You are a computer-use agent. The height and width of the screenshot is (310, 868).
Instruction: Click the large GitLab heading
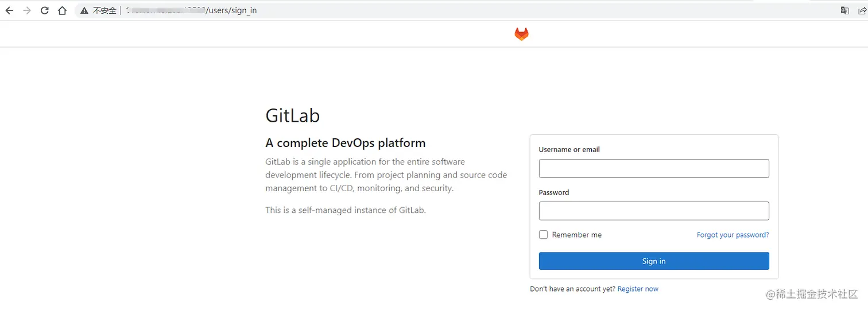(292, 115)
